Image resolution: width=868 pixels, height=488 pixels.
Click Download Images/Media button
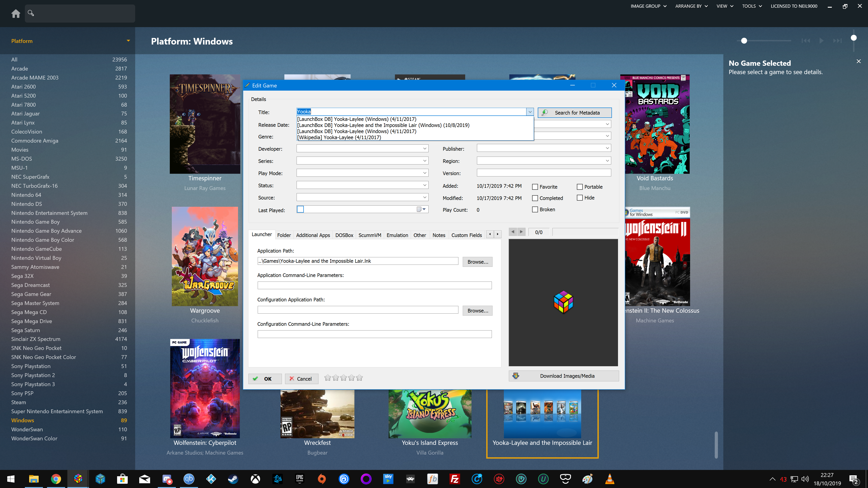(x=563, y=376)
